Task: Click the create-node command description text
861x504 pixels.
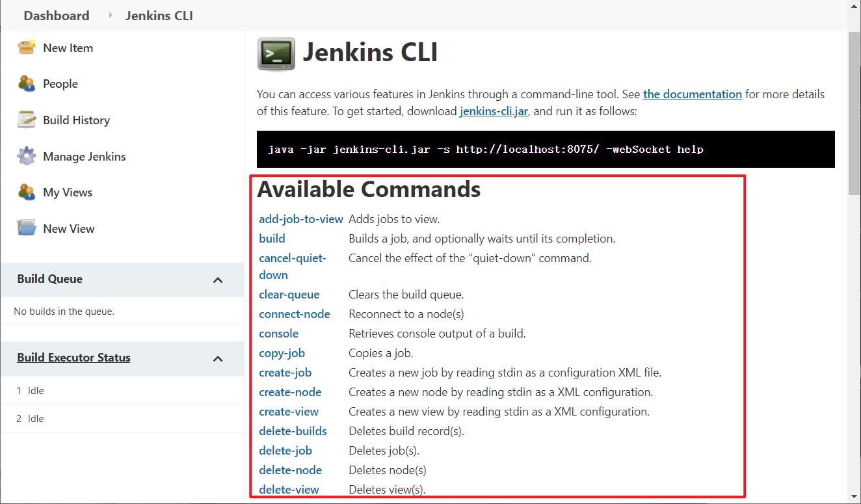Action: [501, 392]
